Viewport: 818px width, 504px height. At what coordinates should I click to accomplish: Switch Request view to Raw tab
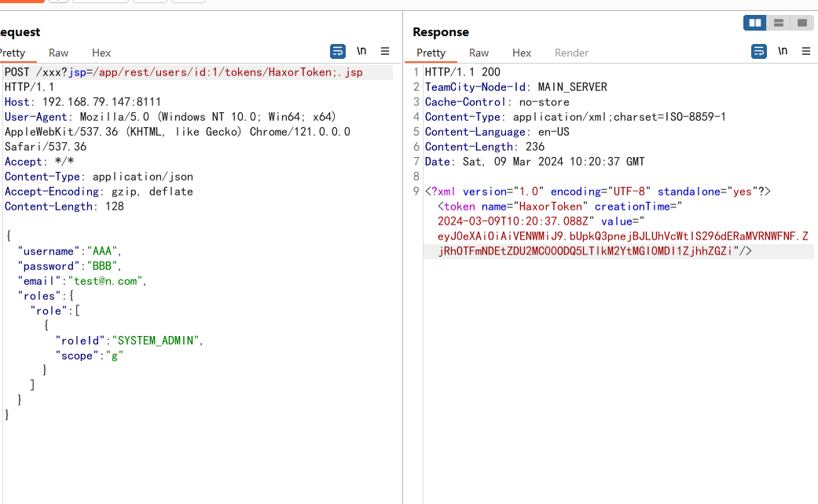[58, 53]
